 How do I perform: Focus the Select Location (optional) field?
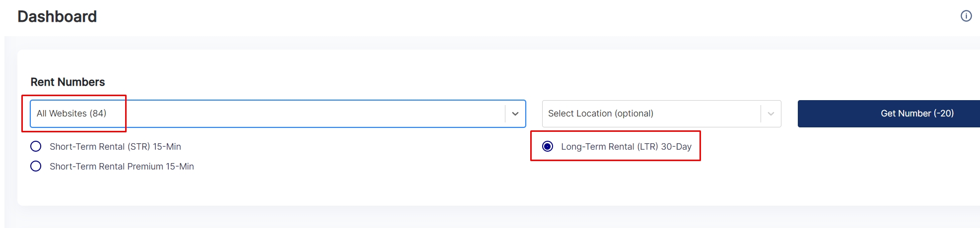click(x=661, y=114)
